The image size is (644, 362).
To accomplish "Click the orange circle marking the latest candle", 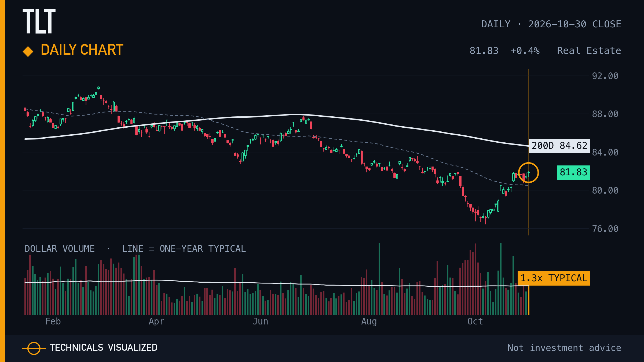I will coord(528,173).
